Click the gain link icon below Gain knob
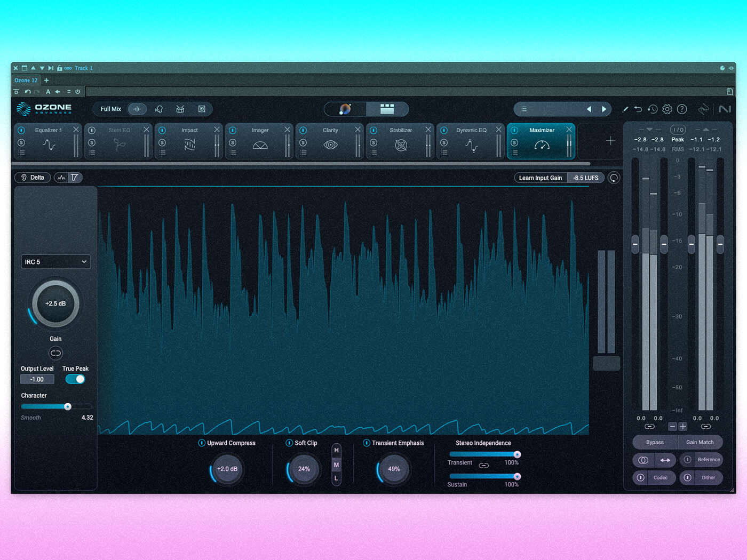 pos(55,353)
